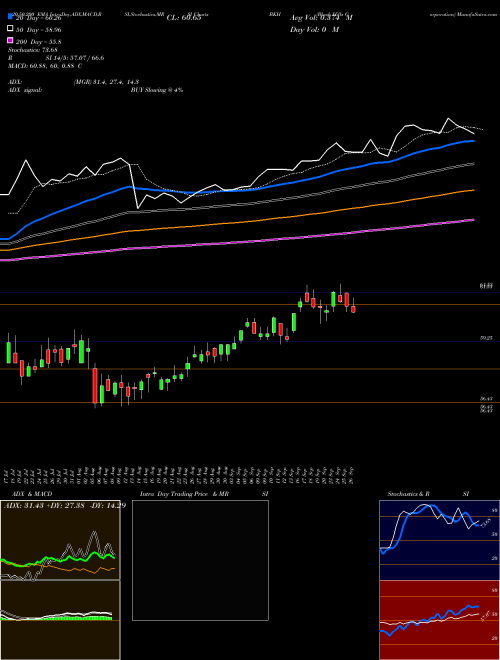Open the MunafaSutra.com link in the header
Viewport: 500px width, 660px height.
479,14
